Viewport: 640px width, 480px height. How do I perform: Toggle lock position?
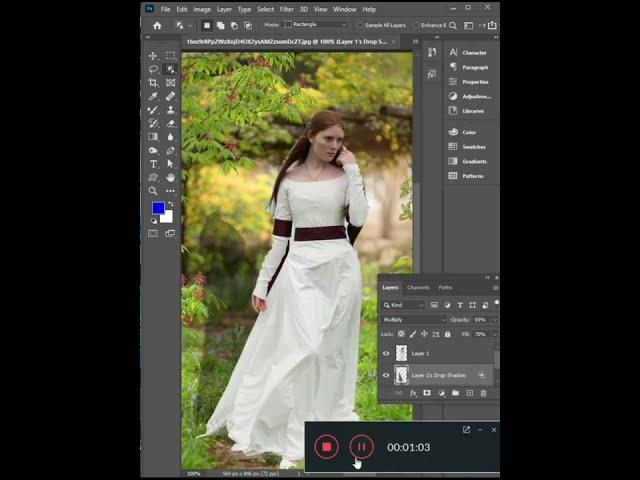(x=424, y=334)
